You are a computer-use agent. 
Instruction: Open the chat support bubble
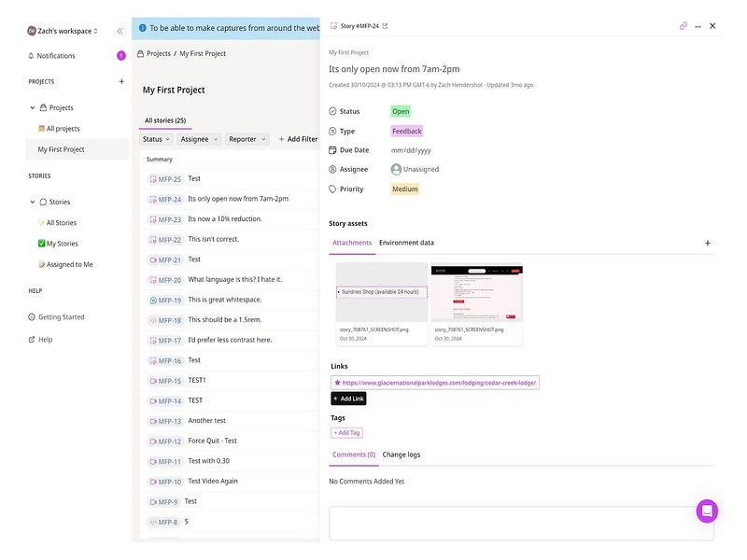pyautogui.click(x=707, y=511)
